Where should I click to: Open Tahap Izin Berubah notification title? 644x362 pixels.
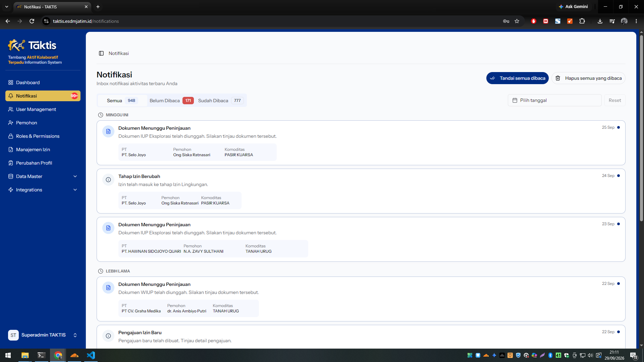tap(139, 176)
